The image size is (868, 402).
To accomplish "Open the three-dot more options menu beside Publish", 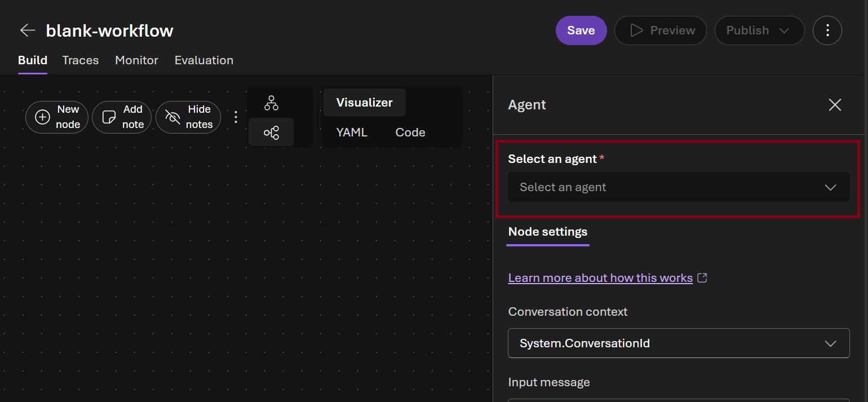I will click(827, 30).
